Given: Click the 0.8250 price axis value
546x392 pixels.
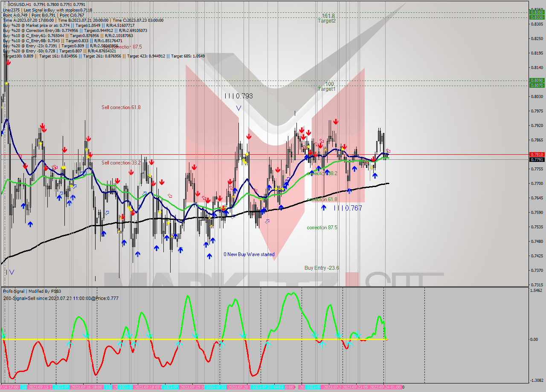Looking at the screenshot, I should 537,38.
